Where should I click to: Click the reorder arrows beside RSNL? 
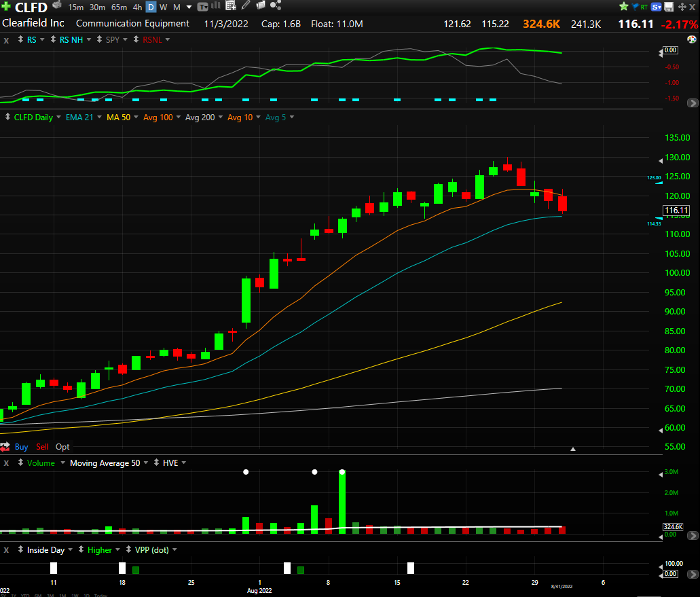pyautogui.click(x=136, y=39)
